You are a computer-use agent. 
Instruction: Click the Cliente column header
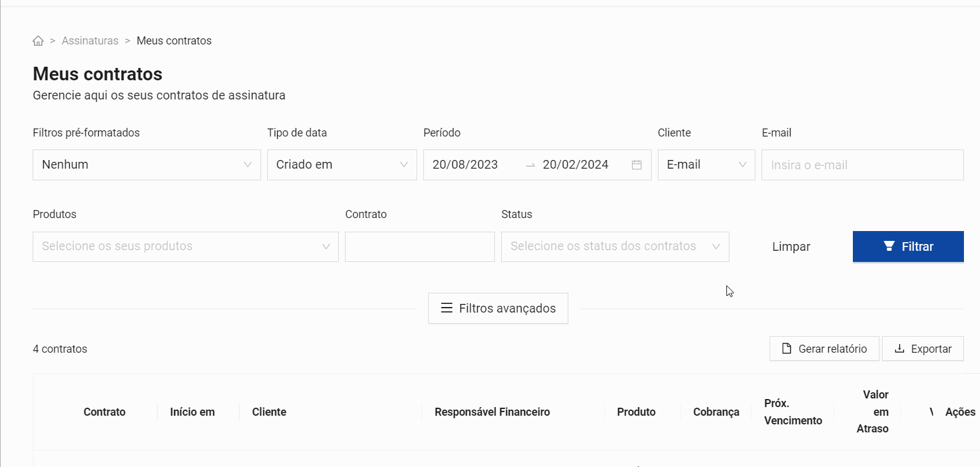(x=269, y=412)
